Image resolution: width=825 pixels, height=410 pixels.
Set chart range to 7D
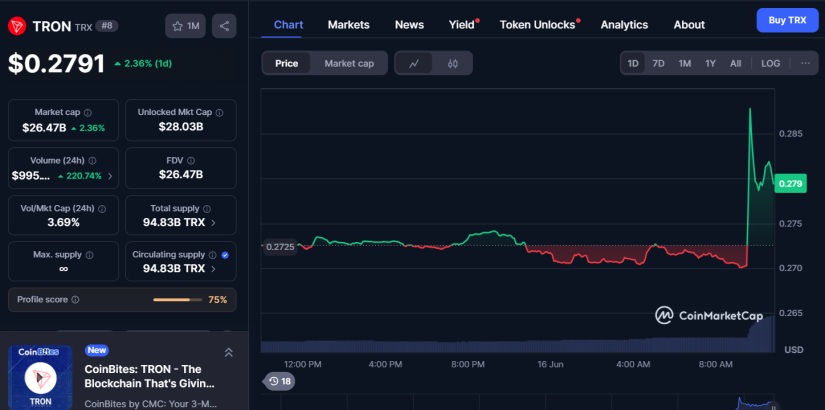click(658, 63)
